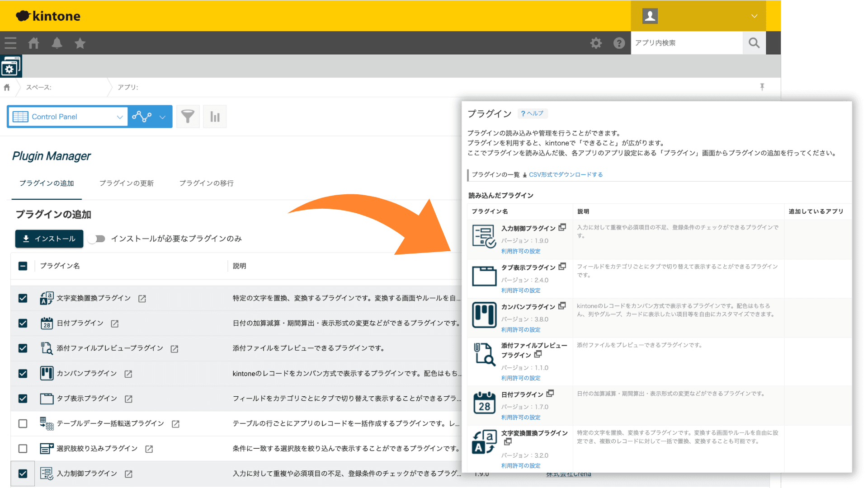Expand the graph view chevron
The height and width of the screenshot is (488, 868).
click(x=162, y=117)
